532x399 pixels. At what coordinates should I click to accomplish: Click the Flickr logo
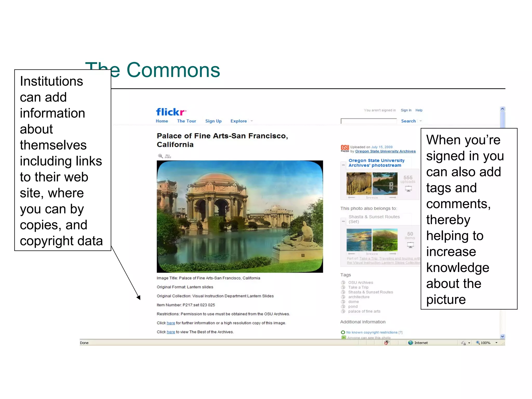click(x=171, y=112)
